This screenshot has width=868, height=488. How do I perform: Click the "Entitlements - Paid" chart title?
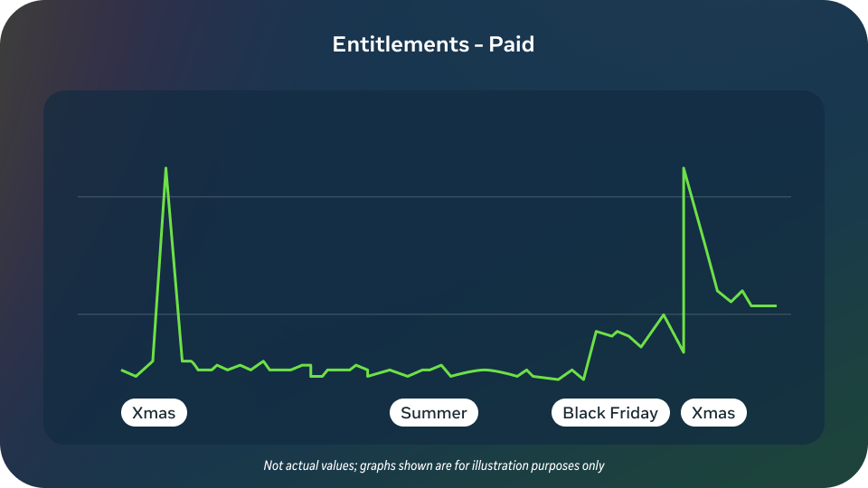pos(433,44)
